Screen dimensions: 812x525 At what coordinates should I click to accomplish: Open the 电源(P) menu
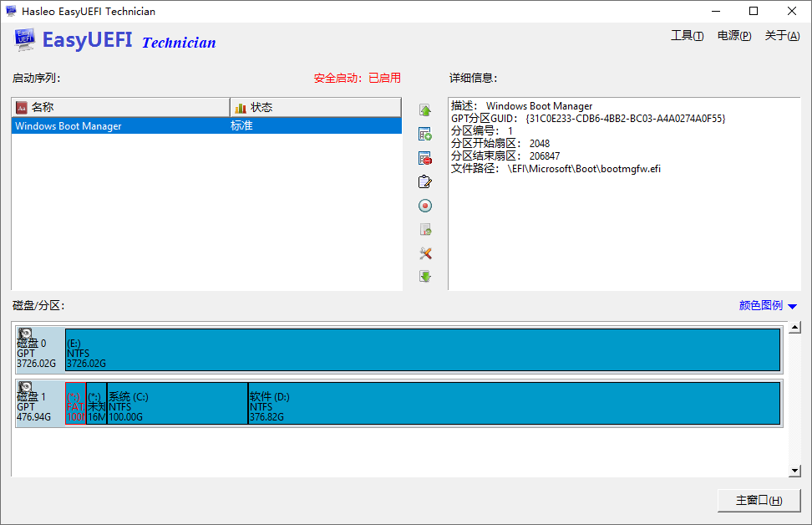pyautogui.click(x=733, y=35)
